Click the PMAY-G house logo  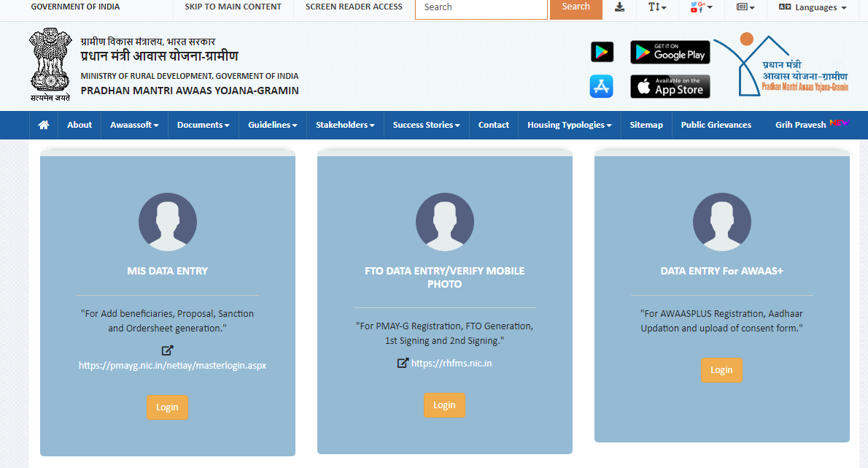781,64
